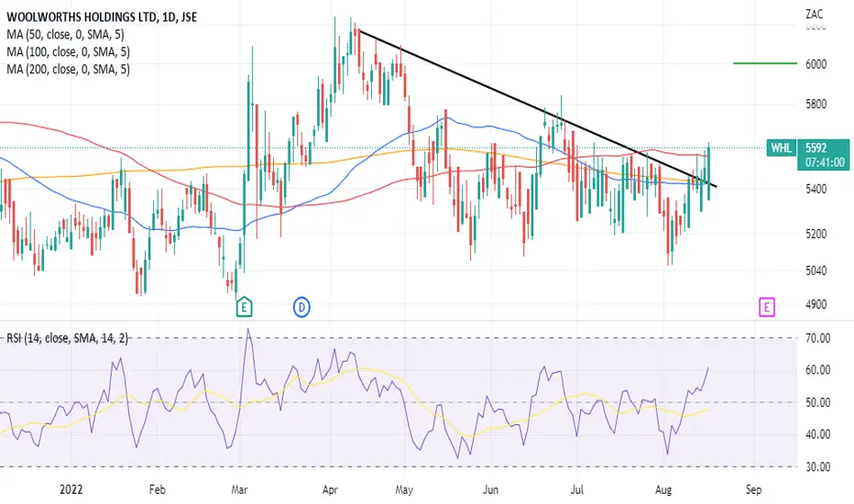Click the countdown timer 07:41:00 label
Screen dimensions: 854x504
click(825, 162)
